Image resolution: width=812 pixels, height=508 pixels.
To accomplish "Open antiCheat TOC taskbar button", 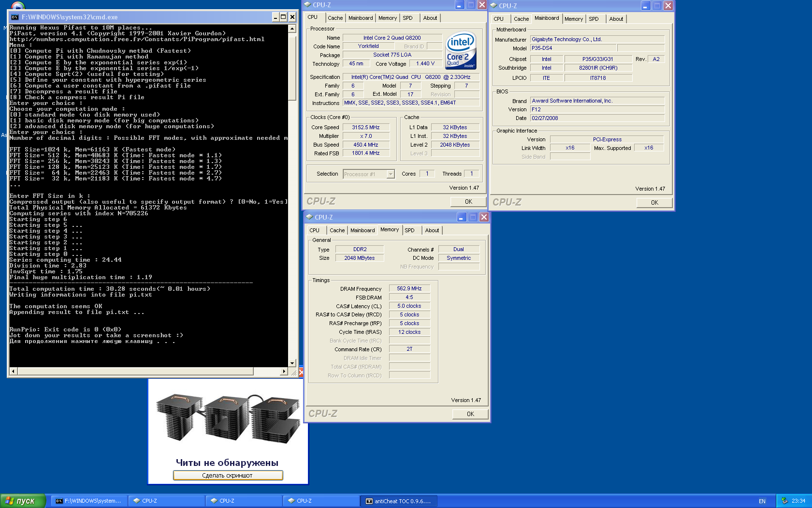I will click(399, 501).
